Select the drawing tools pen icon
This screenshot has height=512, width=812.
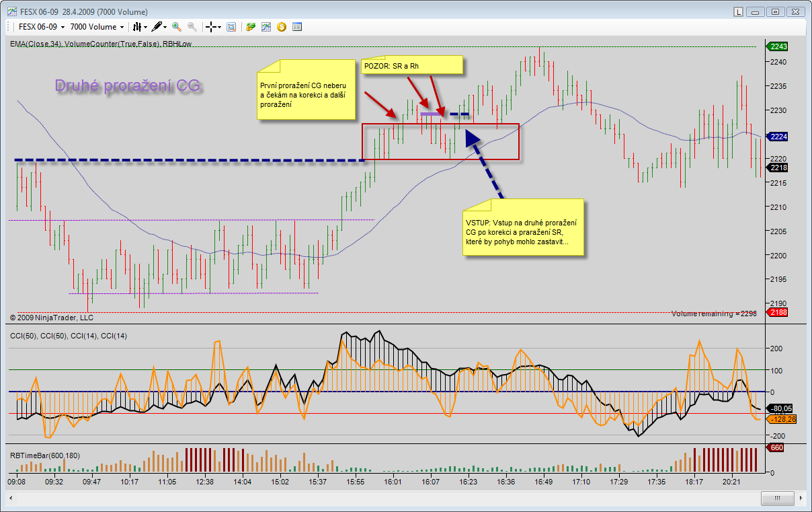coord(157,27)
